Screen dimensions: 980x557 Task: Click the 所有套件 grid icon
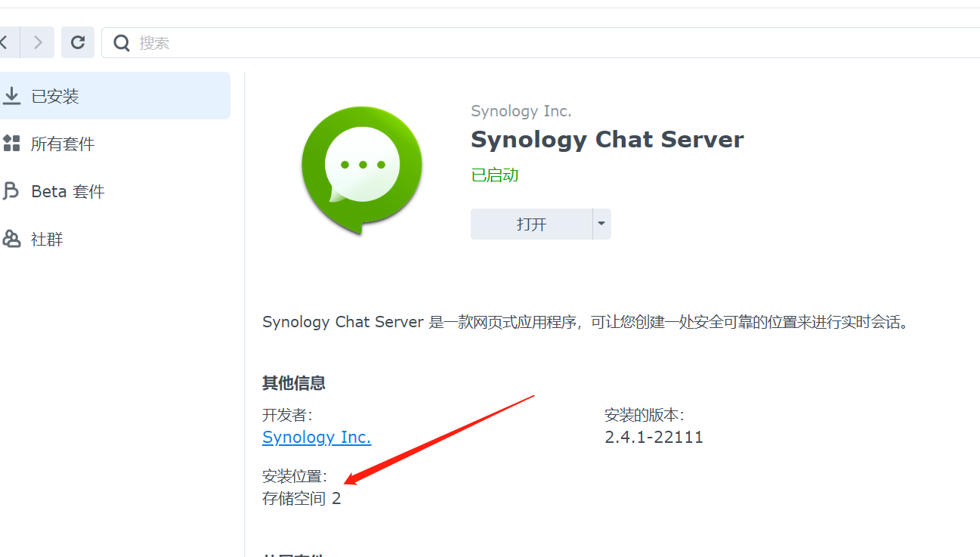pos(11,144)
